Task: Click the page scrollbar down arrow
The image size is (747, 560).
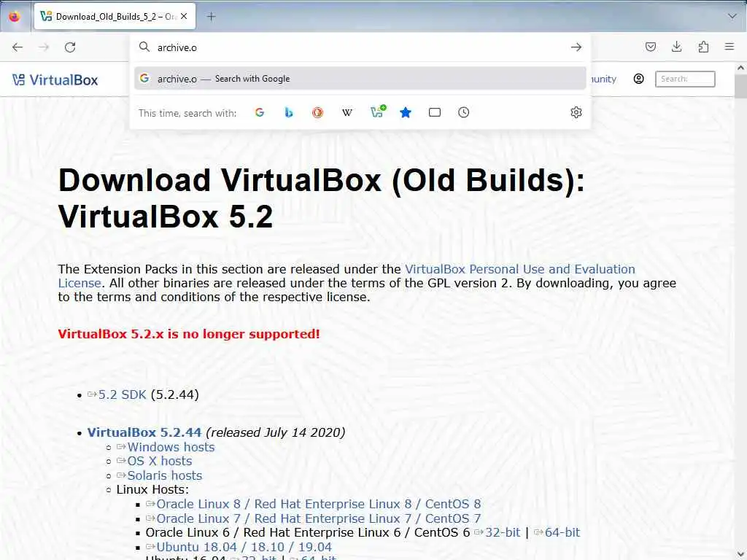Action: (741, 555)
